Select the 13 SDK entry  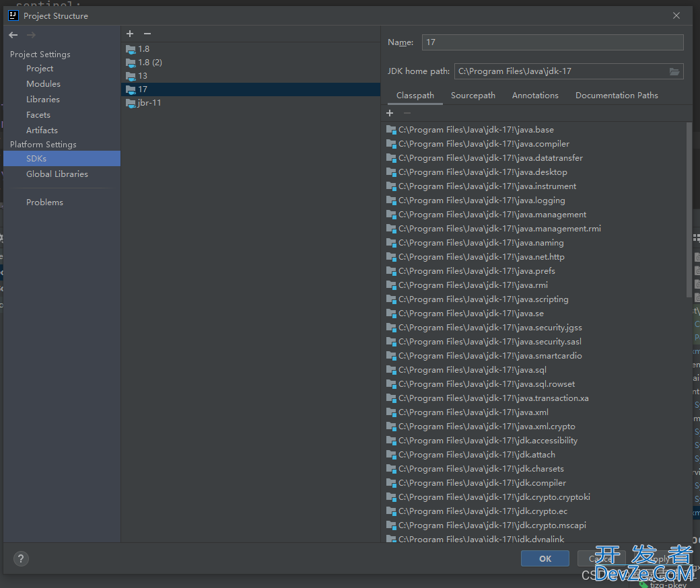(x=250, y=76)
